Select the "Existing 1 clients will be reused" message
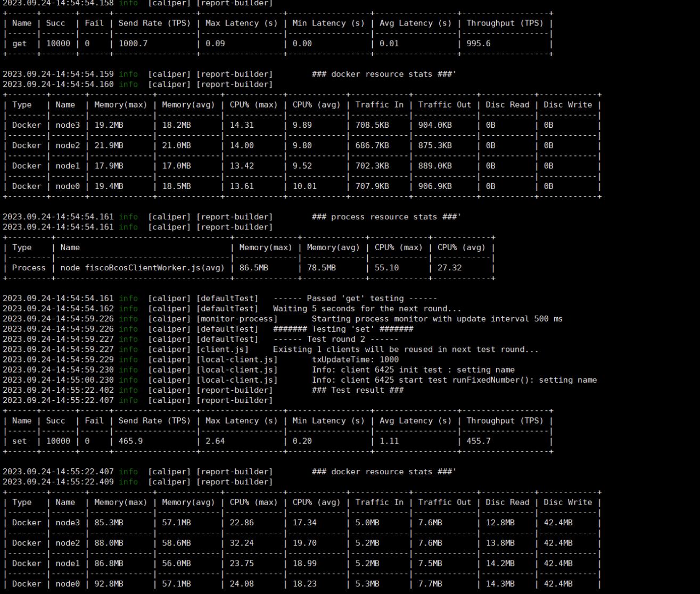 point(406,349)
